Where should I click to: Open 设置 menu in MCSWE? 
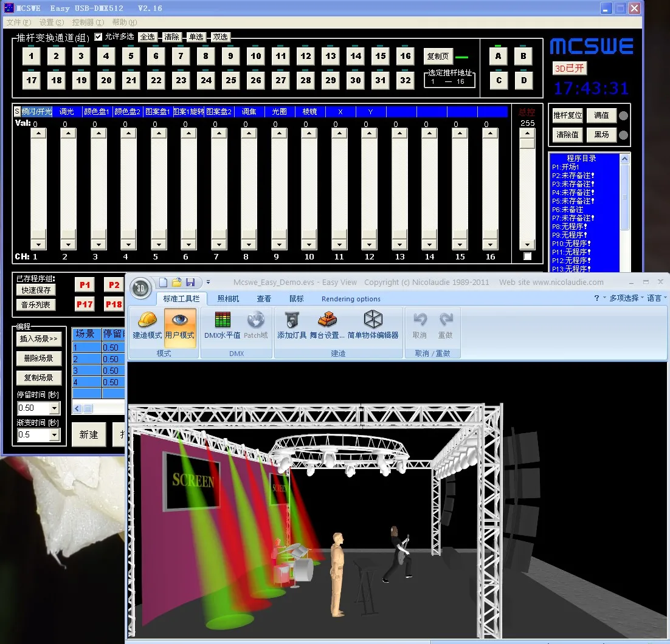pyautogui.click(x=51, y=22)
